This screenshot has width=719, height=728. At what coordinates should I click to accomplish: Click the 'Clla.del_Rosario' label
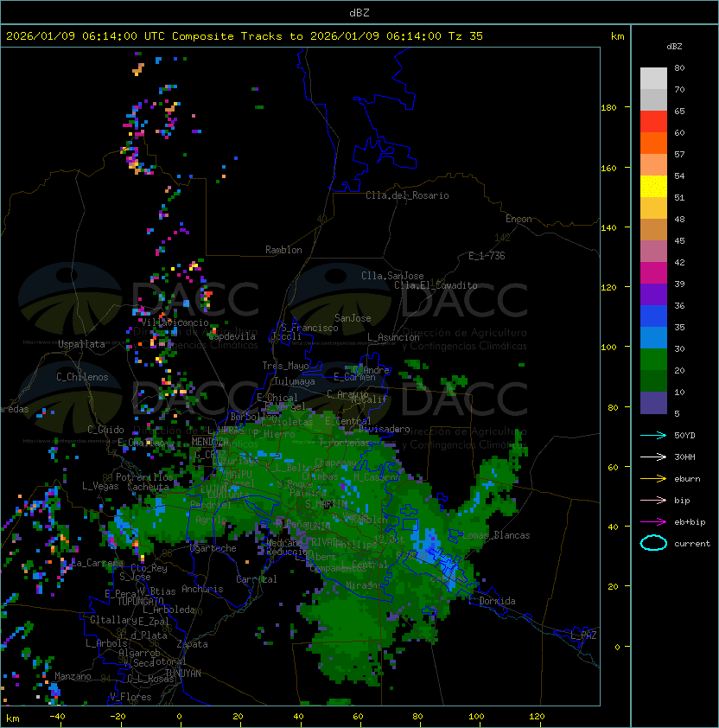pos(407,195)
